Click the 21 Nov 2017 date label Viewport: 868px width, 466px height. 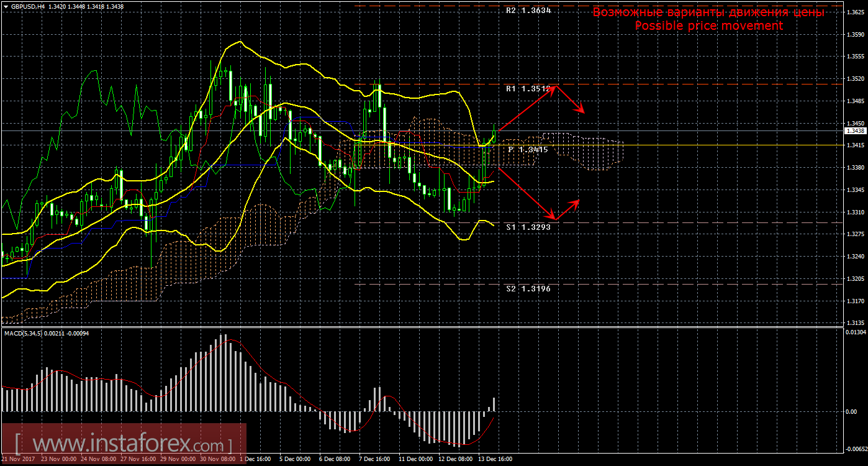coord(17,459)
